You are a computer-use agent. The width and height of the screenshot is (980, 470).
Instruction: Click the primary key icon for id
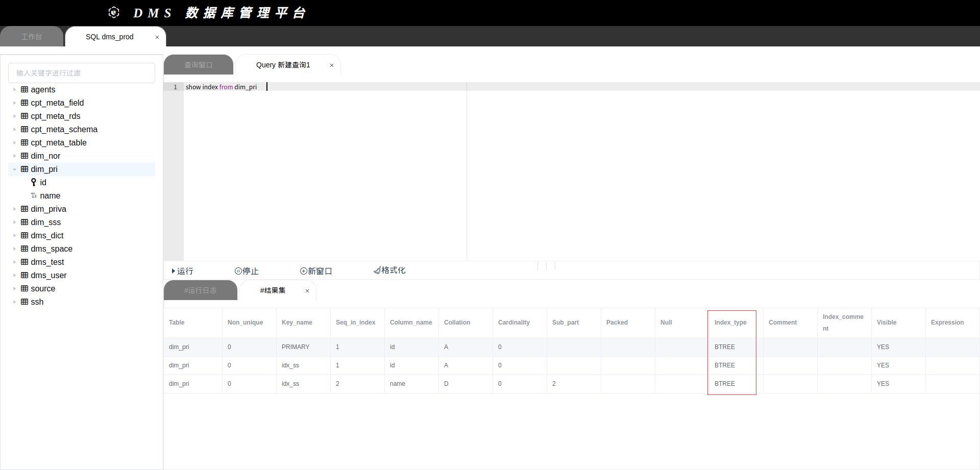tap(34, 182)
